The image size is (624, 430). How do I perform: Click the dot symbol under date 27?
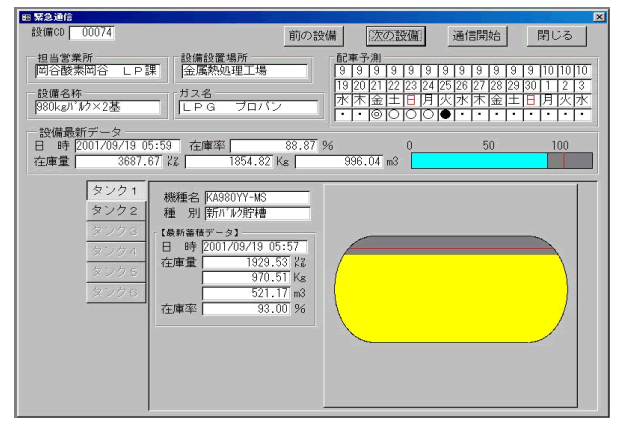point(479,115)
